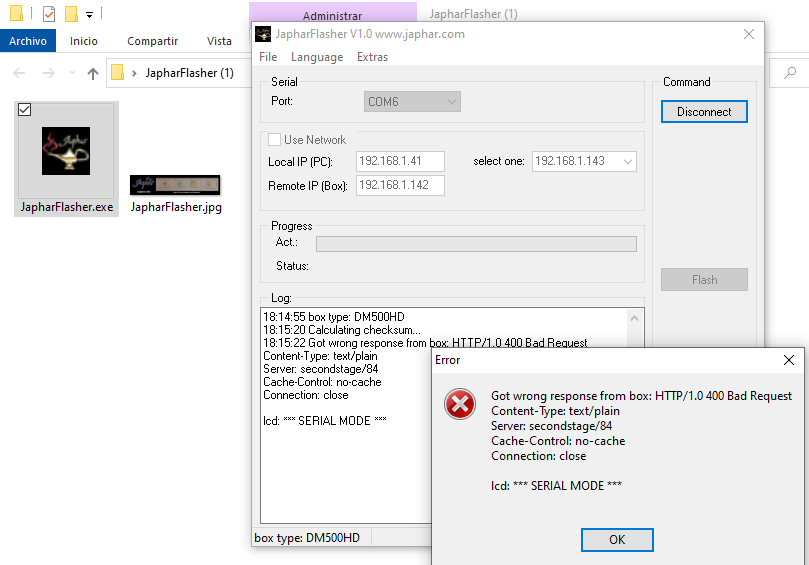Open the File menu in JapharFlasher
The height and width of the screenshot is (565, 809).
[x=268, y=57]
